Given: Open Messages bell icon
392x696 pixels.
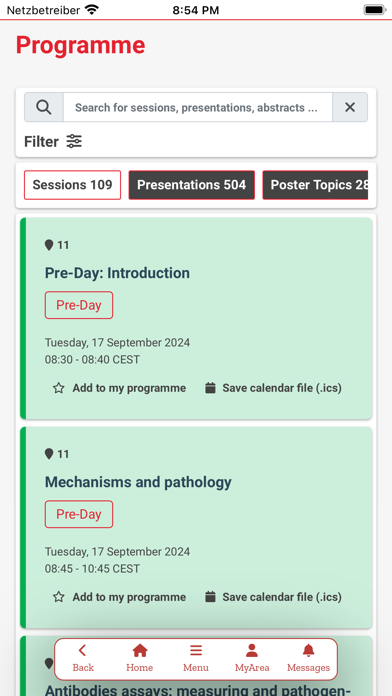Looking at the screenshot, I should coord(308,651).
